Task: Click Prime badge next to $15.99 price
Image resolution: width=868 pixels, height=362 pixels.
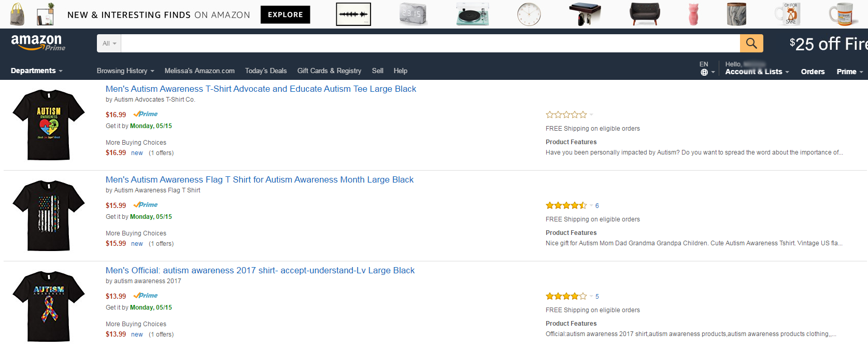Action: tap(146, 205)
